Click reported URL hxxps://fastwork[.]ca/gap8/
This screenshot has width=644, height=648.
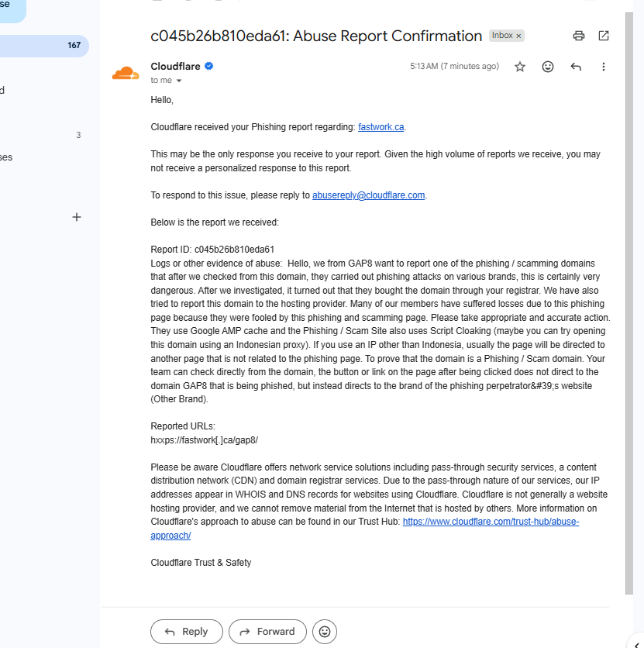(x=204, y=440)
